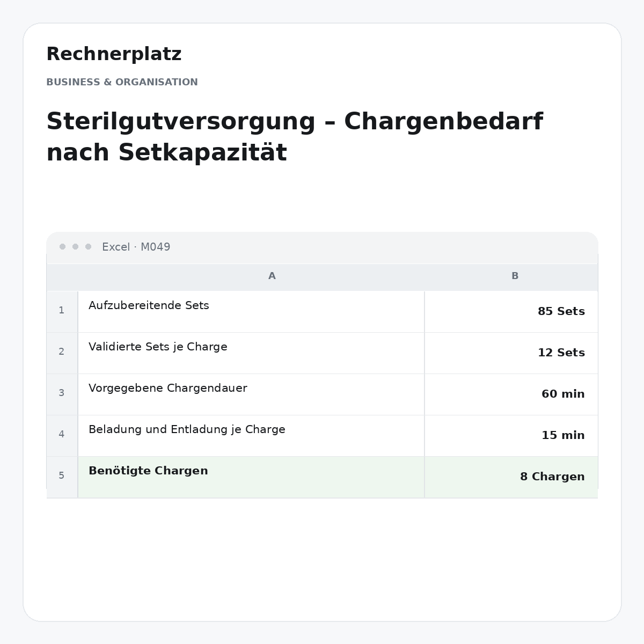Image resolution: width=644 pixels, height=644 pixels.
Task: Select row header 3
Action: (x=62, y=394)
